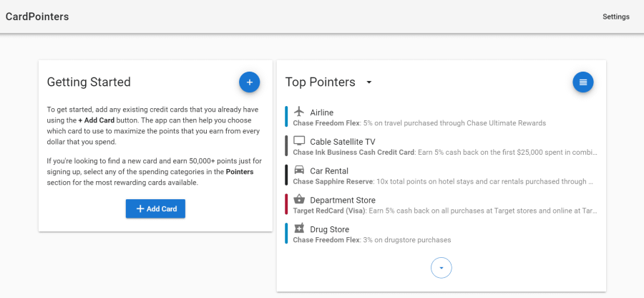The height and width of the screenshot is (298, 644).
Task: Open Settings in the top bar
Action: click(x=615, y=17)
